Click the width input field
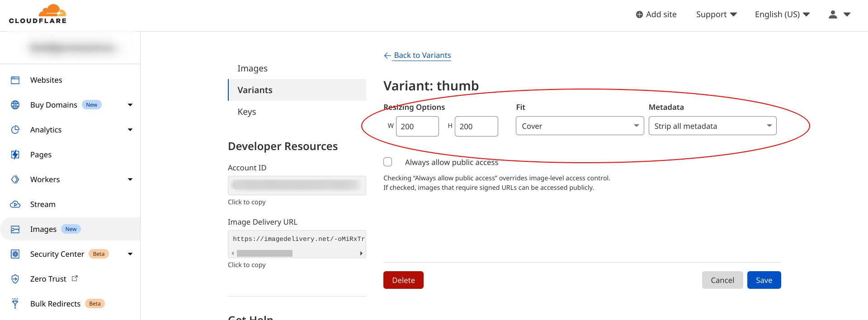Image resolution: width=868 pixels, height=320 pixels. tap(417, 127)
